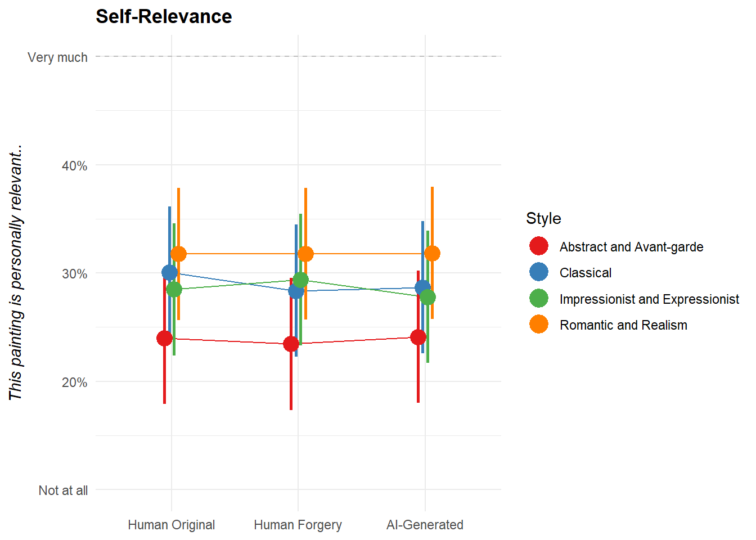Click the orange Romantic and Realism legend circle
Viewport: 756px width, 540px height.
(538, 325)
